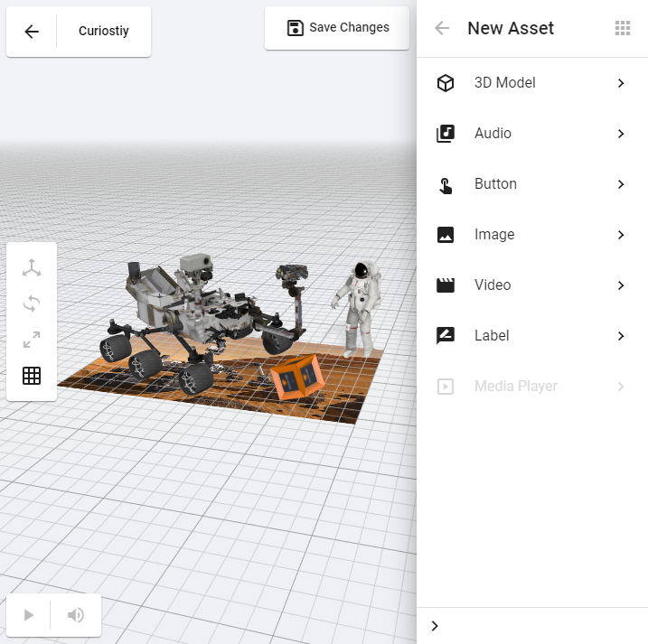Toggle the grid display button

(32, 376)
